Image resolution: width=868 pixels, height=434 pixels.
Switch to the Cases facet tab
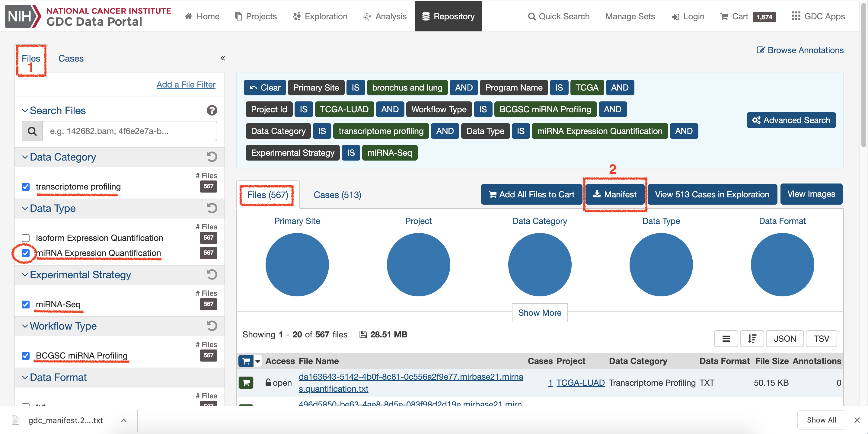pyautogui.click(x=71, y=58)
